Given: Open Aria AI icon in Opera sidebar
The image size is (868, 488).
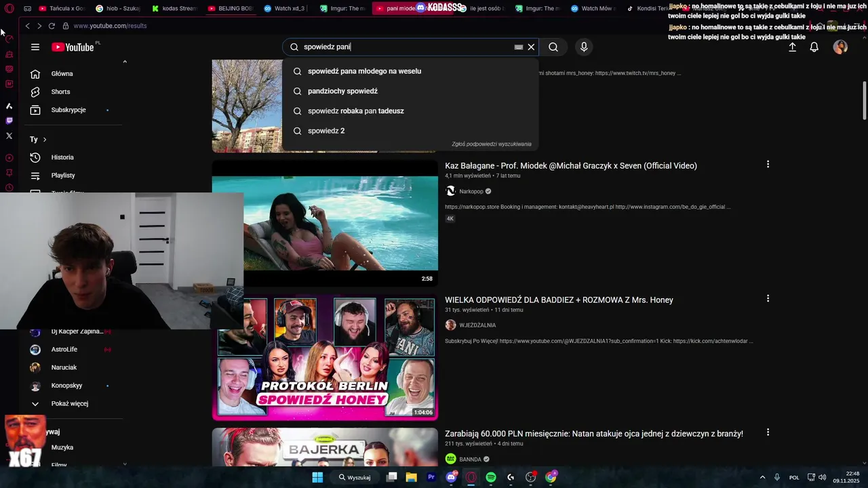Looking at the screenshot, I should [9, 106].
